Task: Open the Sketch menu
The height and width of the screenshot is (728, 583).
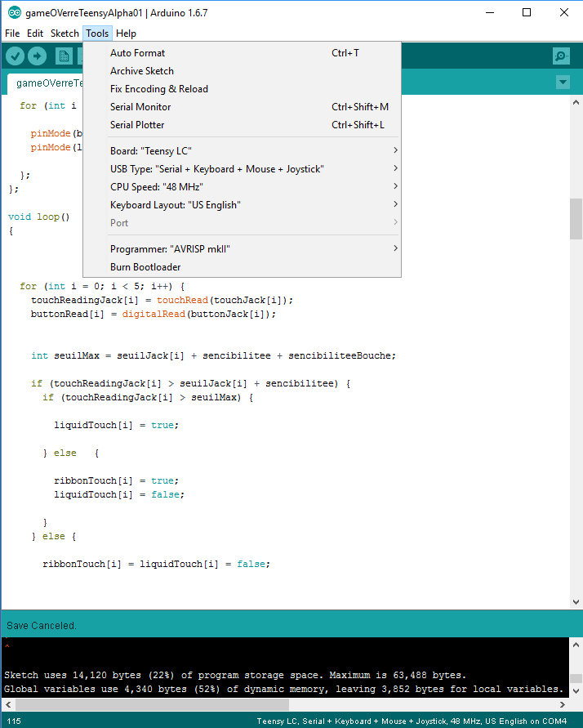Action: [65, 33]
